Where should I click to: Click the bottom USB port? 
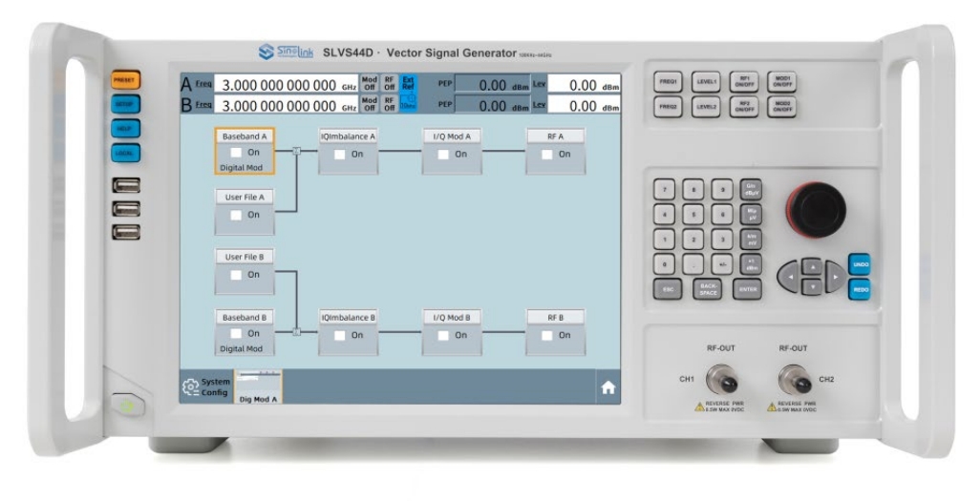(x=126, y=233)
